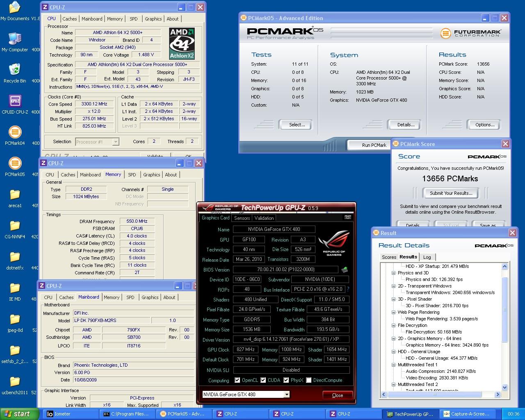525x420 pixels.
Task: Open Log tab in Result window
Action: click(x=427, y=257)
